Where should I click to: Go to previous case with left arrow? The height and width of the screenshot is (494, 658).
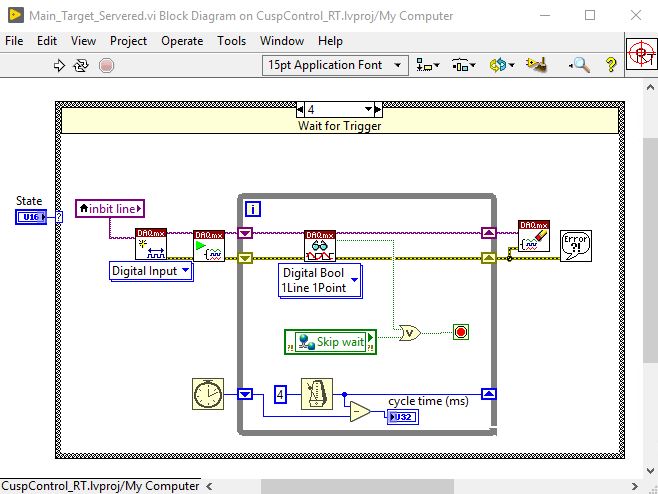(300, 110)
